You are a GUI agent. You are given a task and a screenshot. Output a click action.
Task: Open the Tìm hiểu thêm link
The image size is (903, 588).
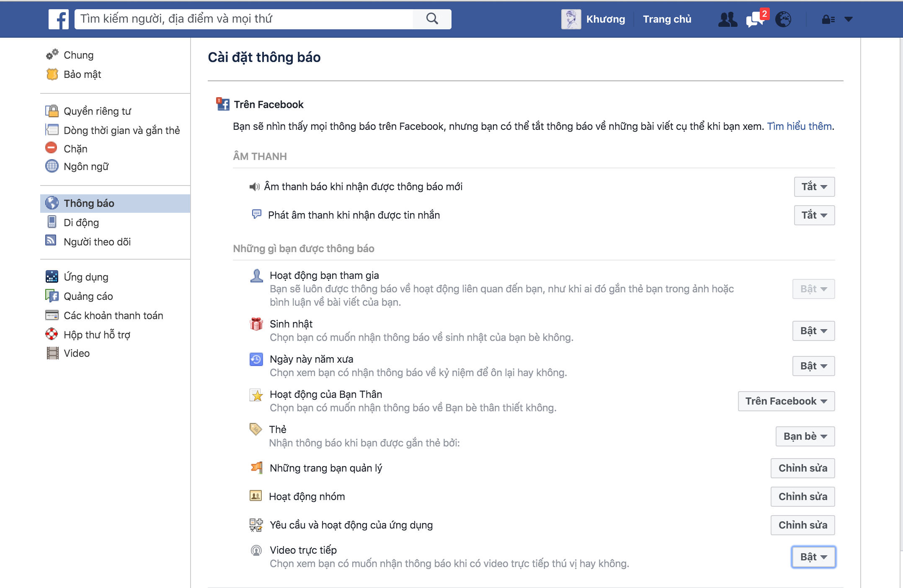tap(799, 126)
